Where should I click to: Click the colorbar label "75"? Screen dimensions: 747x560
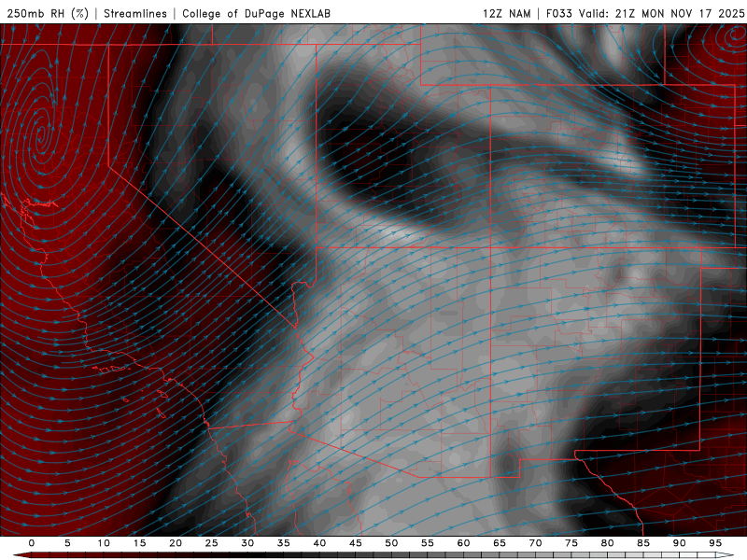pos(571,543)
